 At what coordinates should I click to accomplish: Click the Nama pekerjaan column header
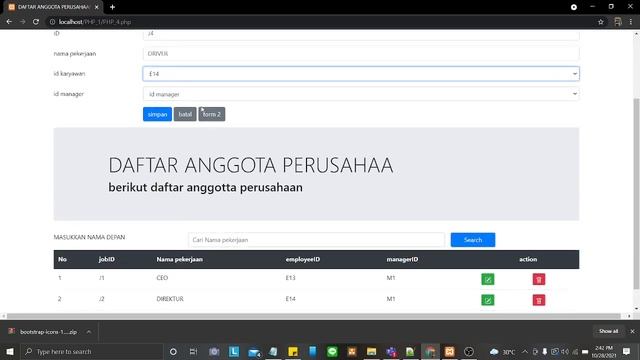pos(180,259)
